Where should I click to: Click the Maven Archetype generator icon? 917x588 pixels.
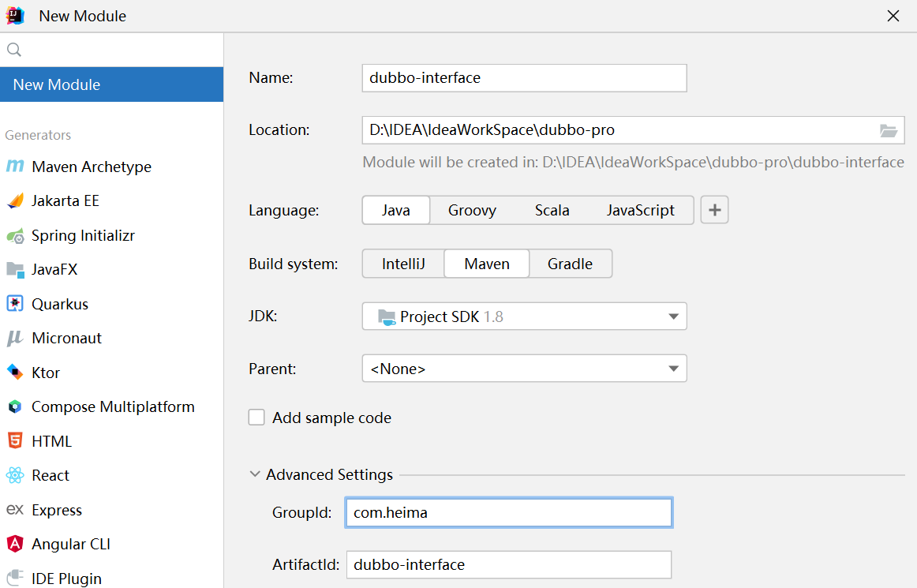coord(15,167)
